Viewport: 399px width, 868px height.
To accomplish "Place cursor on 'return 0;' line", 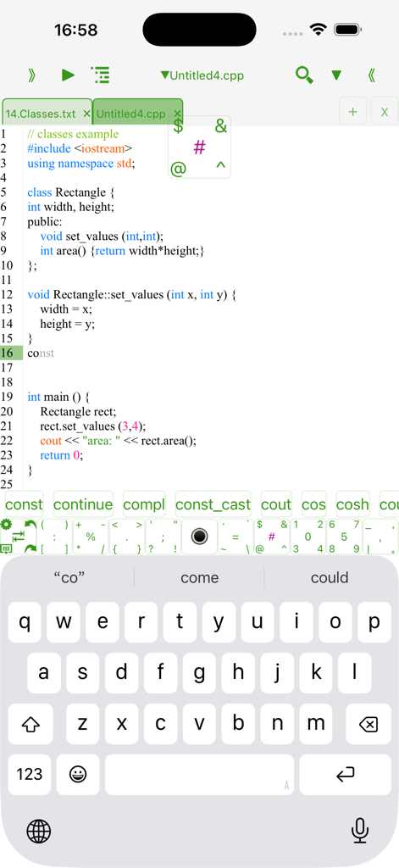I will pos(63,455).
